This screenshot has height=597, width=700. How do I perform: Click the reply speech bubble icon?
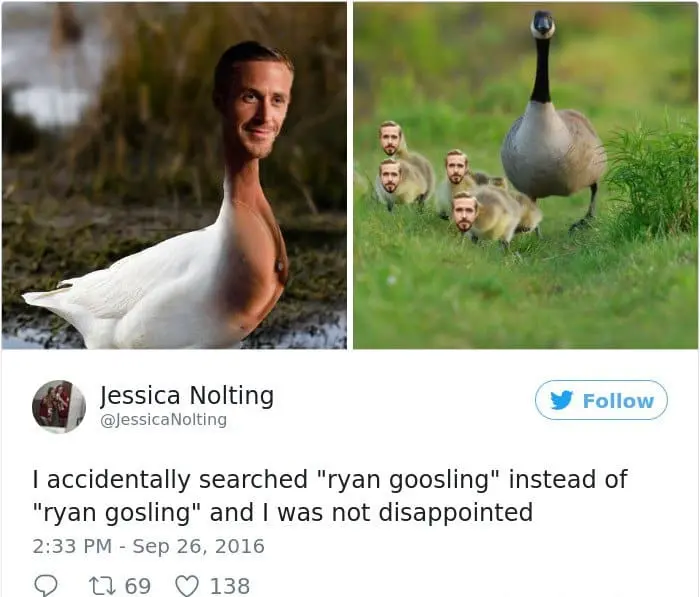(46, 585)
